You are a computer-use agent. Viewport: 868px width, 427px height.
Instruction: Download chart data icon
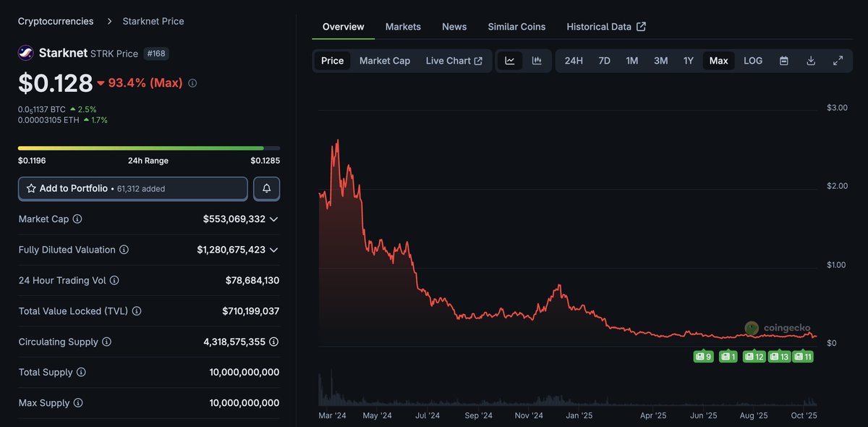point(811,61)
